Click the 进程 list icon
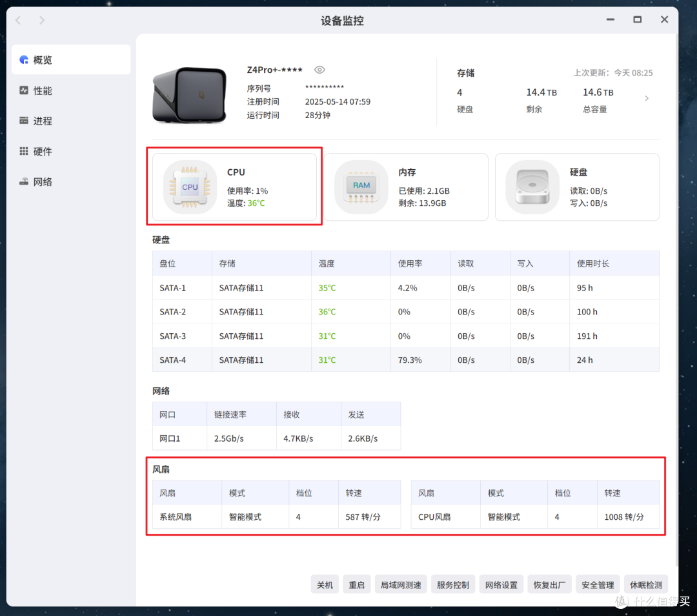The height and width of the screenshot is (616, 697). tap(24, 121)
